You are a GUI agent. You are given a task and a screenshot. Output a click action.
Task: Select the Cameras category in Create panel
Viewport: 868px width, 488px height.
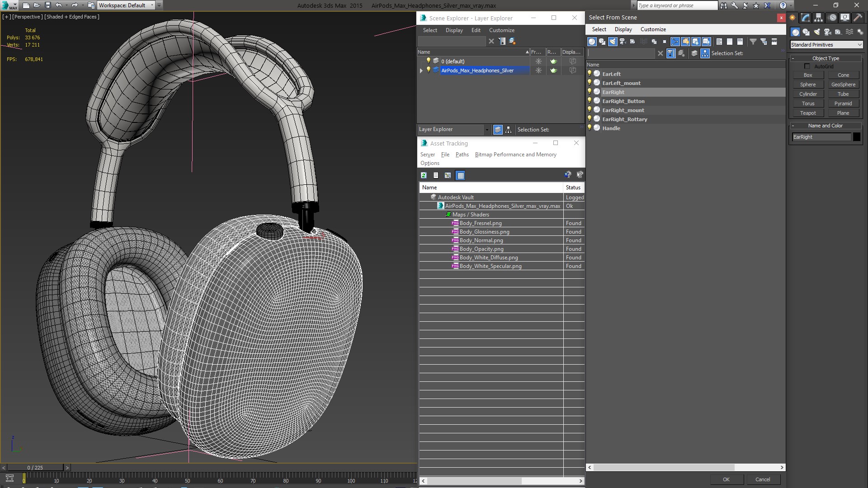(828, 32)
